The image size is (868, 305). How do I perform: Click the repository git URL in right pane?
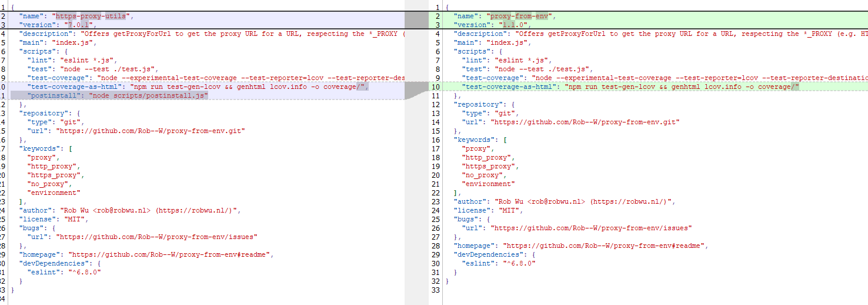click(585, 122)
